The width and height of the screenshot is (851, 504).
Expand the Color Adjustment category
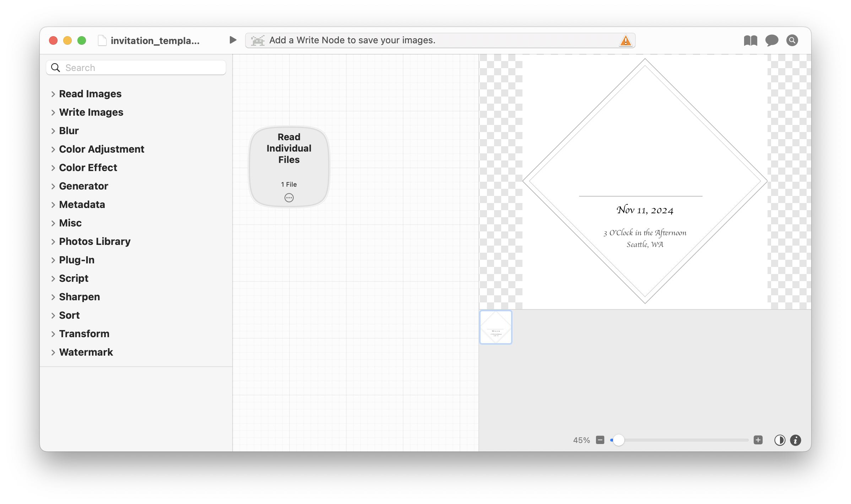(53, 149)
